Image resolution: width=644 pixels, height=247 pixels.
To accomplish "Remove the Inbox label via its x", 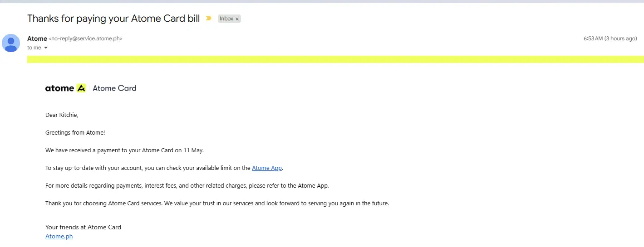I will 237,19.
